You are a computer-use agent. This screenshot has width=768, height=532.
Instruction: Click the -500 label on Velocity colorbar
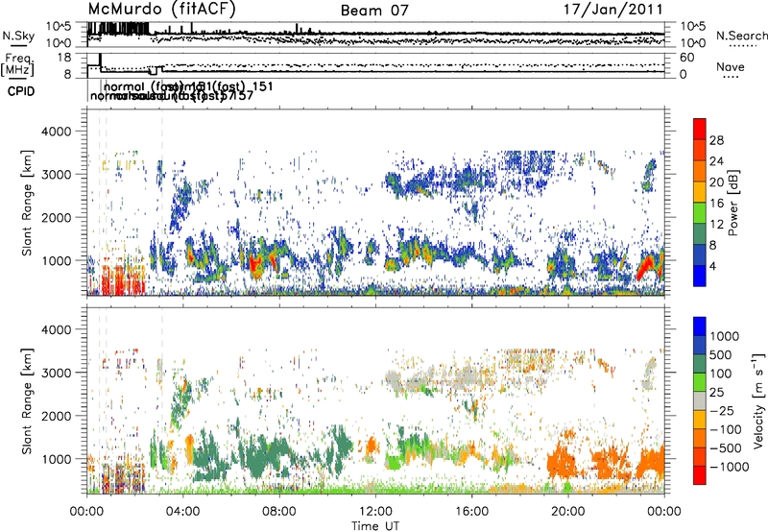point(726,447)
